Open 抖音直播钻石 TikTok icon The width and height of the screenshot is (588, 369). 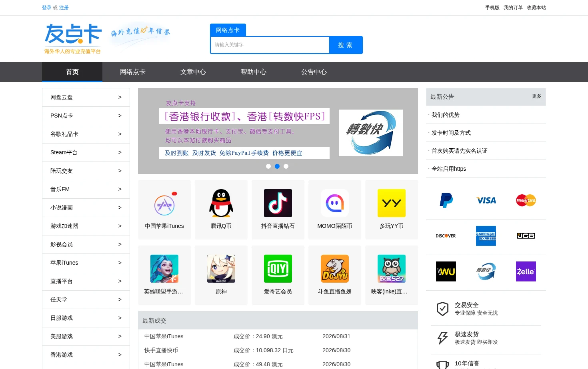pyautogui.click(x=278, y=203)
